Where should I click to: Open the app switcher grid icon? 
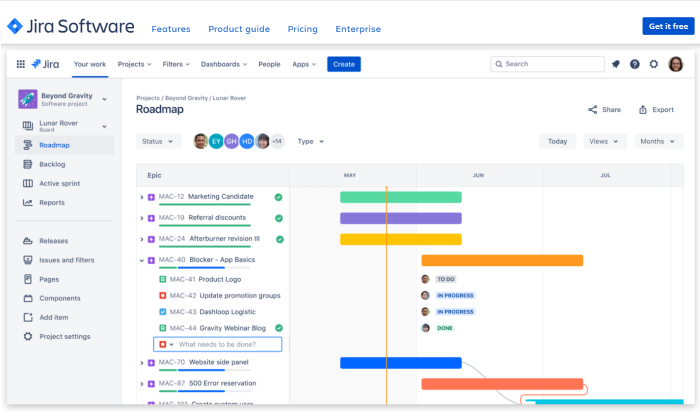tap(21, 64)
